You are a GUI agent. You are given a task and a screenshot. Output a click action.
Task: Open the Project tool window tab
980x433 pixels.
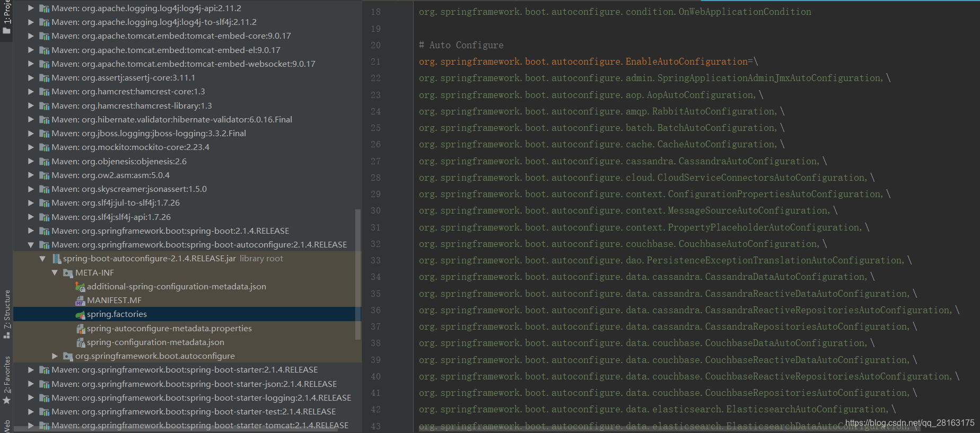6,17
